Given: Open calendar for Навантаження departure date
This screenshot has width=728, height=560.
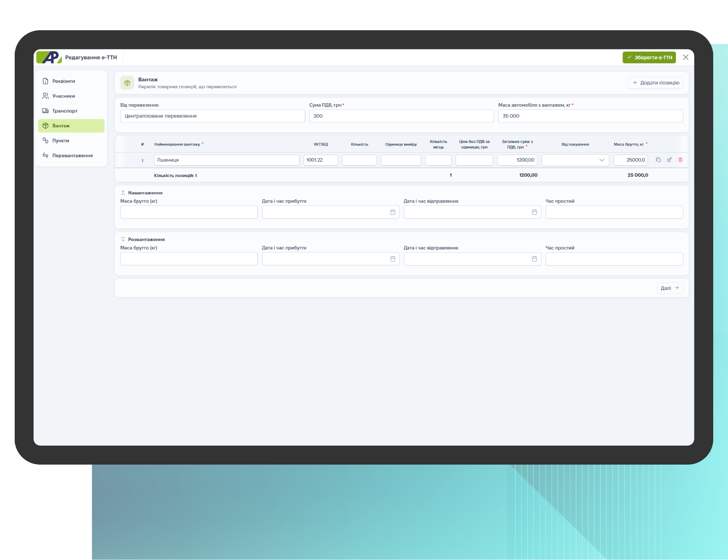Looking at the screenshot, I should 534,212.
